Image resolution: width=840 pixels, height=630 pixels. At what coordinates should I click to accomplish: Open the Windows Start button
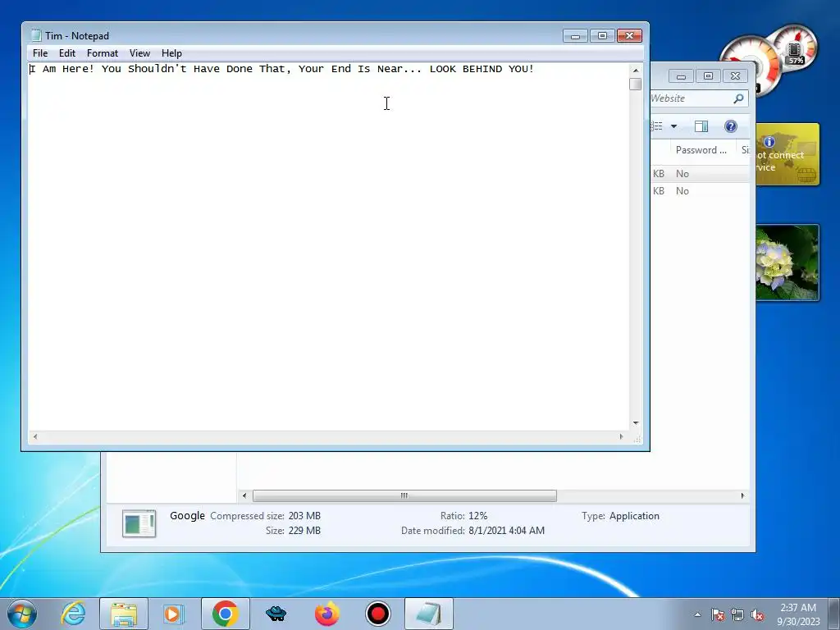click(21, 614)
